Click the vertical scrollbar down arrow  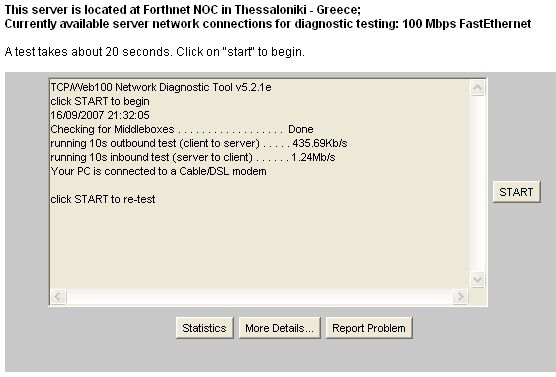pyautogui.click(x=477, y=279)
